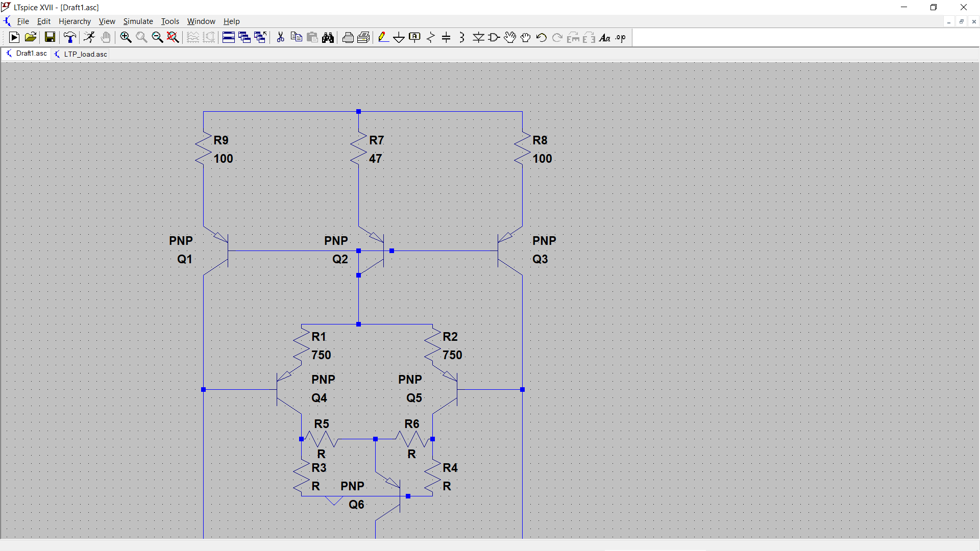Open the View menu
This screenshot has width=980, height=551.
(x=107, y=21)
